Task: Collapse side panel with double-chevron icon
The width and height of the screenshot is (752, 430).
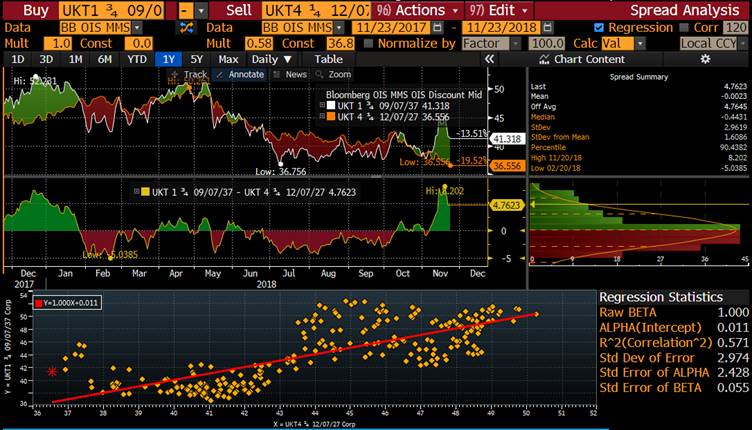Action: click(x=489, y=59)
